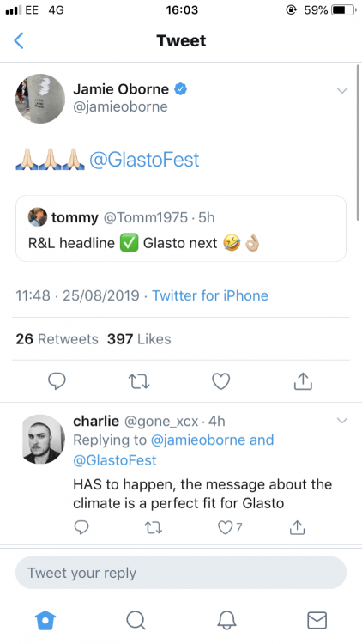Retweet Jamie Oborne's tweet
The width and height of the screenshot is (362, 644).
(x=139, y=381)
